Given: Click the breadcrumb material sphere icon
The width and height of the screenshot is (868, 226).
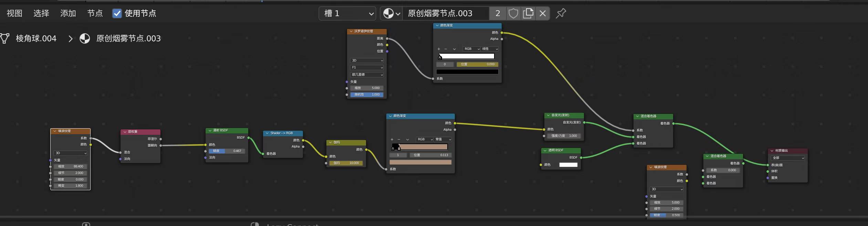Looking at the screenshot, I should [x=85, y=38].
